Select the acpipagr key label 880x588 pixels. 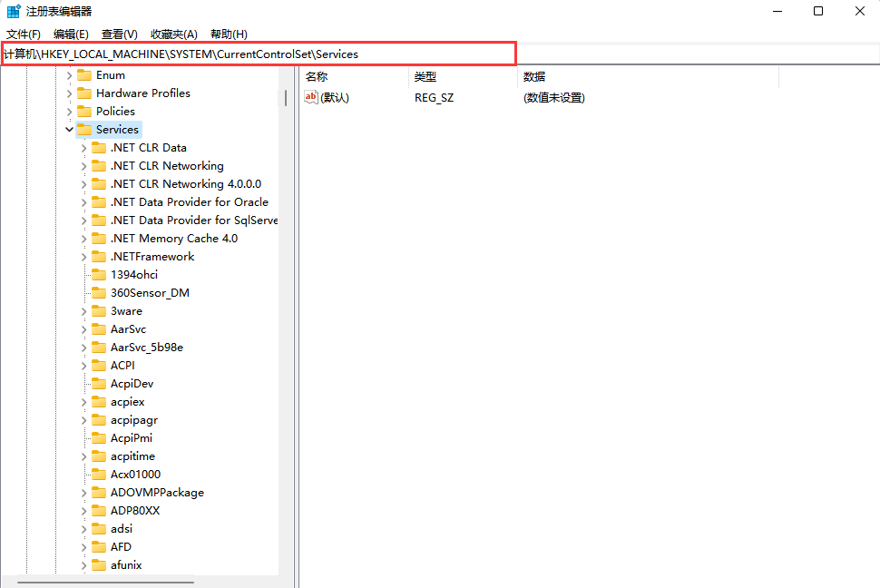point(134,420)
